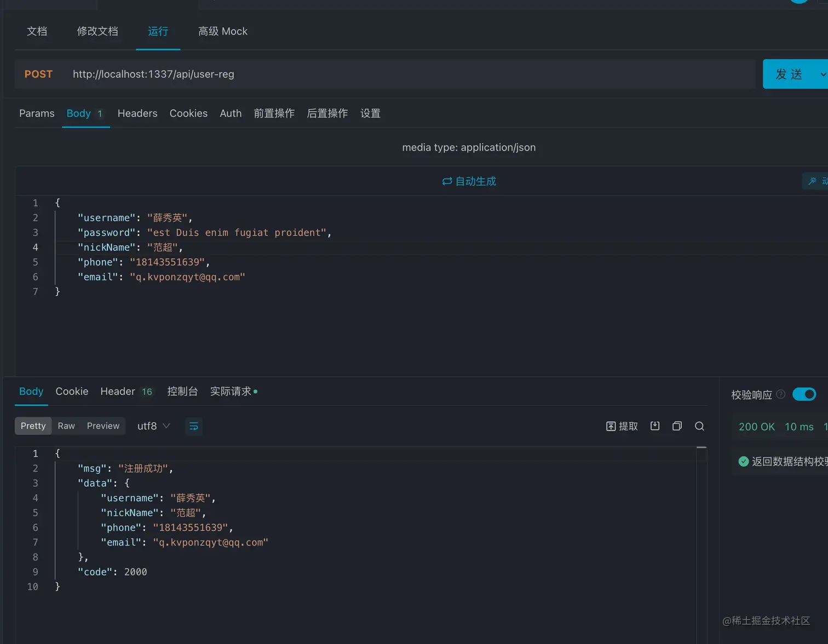828x644 pixels.
Task: Open the response Cookie tab
Action: tap(72, 392)
